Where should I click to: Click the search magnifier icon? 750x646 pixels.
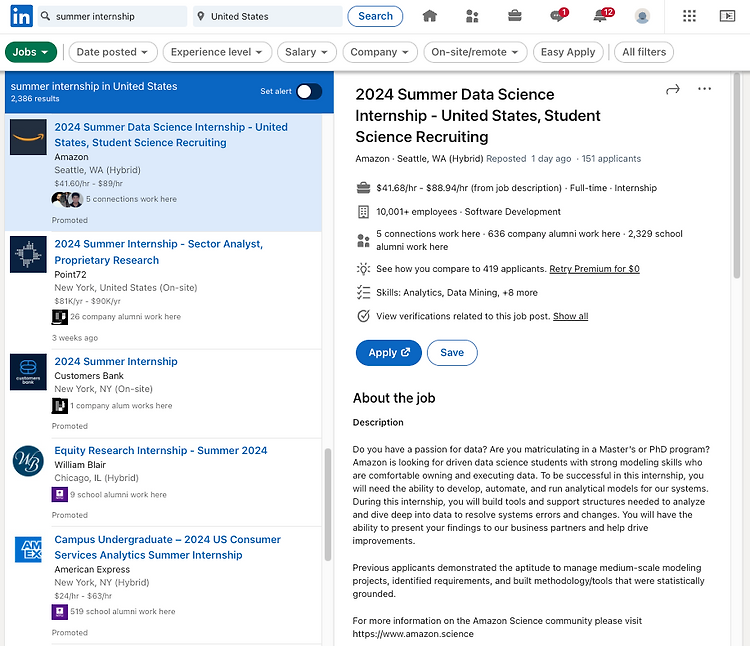[45, 16]
